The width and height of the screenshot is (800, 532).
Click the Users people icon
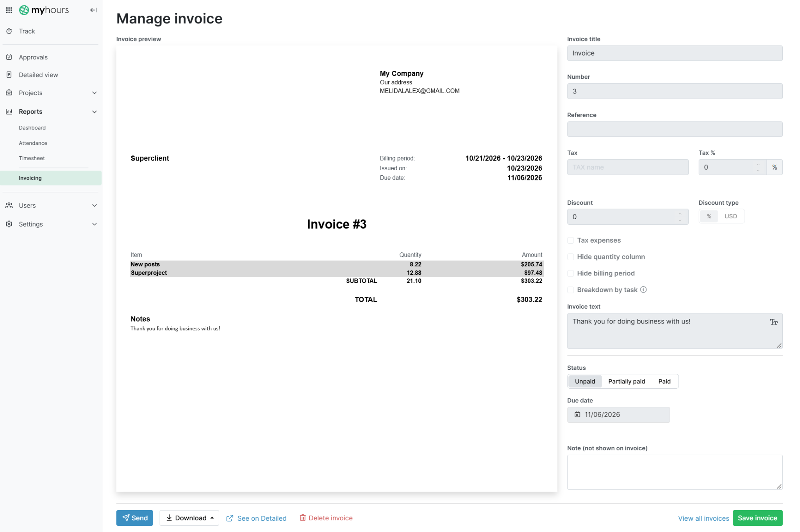point(9,205)
